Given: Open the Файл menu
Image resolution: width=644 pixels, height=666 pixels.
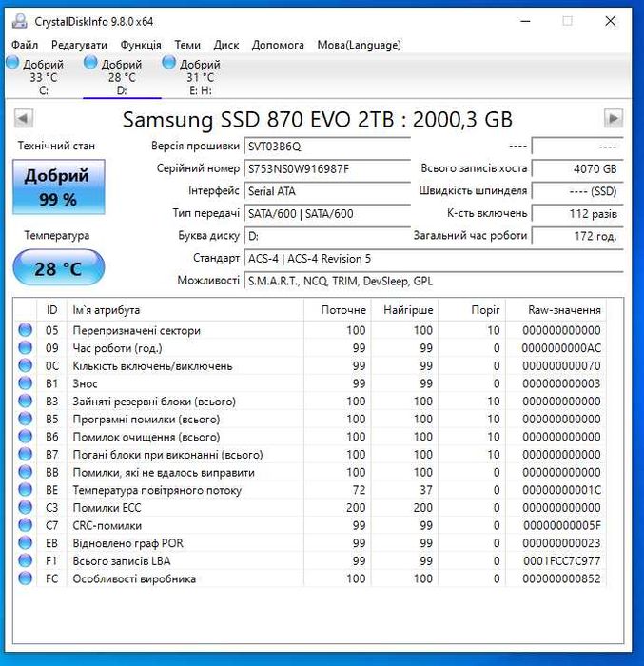Looking at the screenshot, I should 24,45.
